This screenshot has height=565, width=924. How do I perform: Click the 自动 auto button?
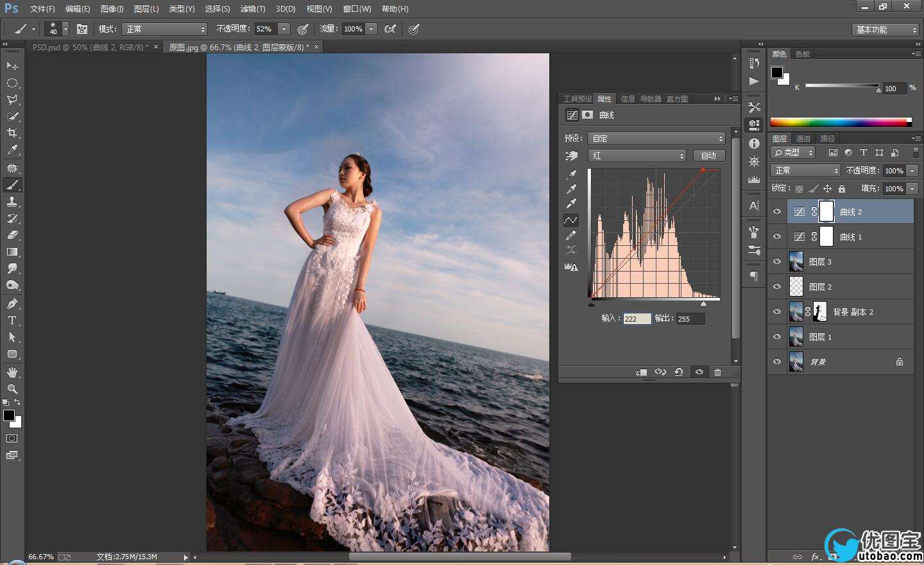click(708, 155)
